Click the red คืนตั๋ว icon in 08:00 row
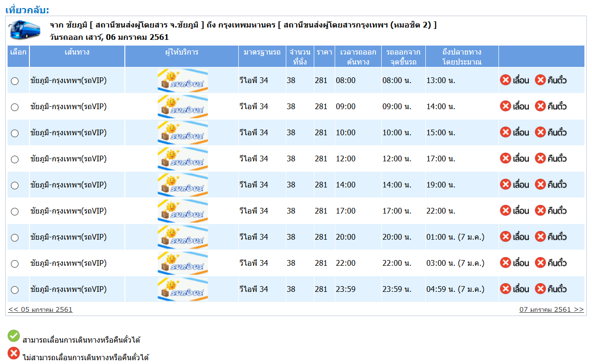This screenshot has width=592, height=364. pos(540,80)
